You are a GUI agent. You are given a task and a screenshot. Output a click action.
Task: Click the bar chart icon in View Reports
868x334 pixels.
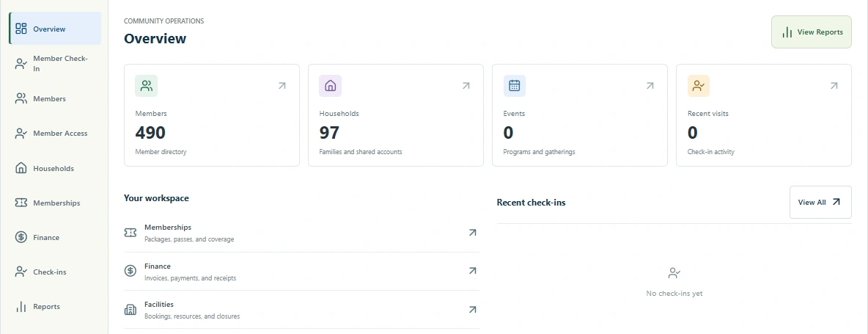(787, 32)
